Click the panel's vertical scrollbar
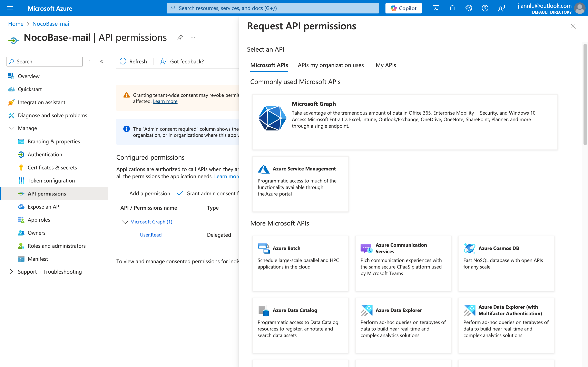Image resolution: width=588 pixels, height=367 pixels. (585, 95)
